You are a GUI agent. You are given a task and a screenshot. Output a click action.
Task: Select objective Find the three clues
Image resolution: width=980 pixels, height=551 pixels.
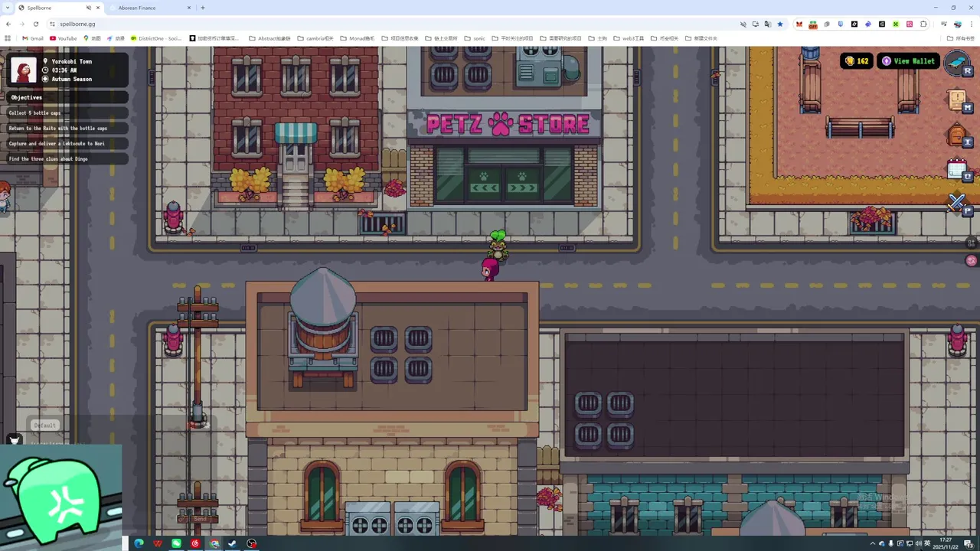pos(67,158)
